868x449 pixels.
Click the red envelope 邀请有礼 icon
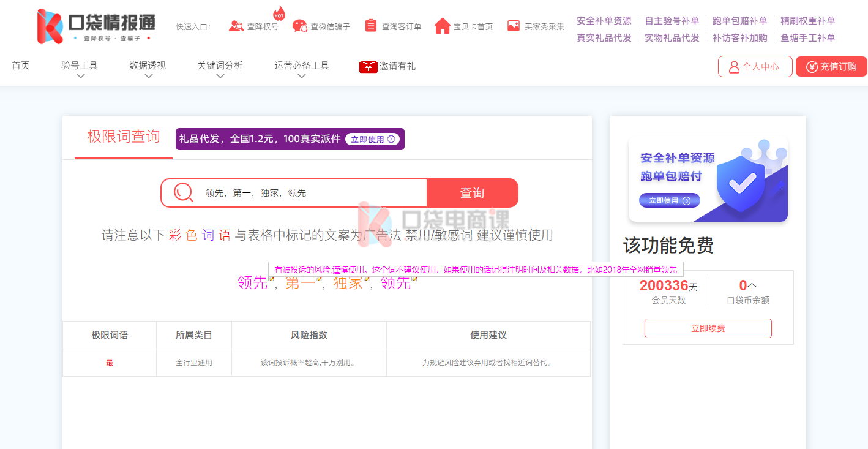[x=368, y=67]
